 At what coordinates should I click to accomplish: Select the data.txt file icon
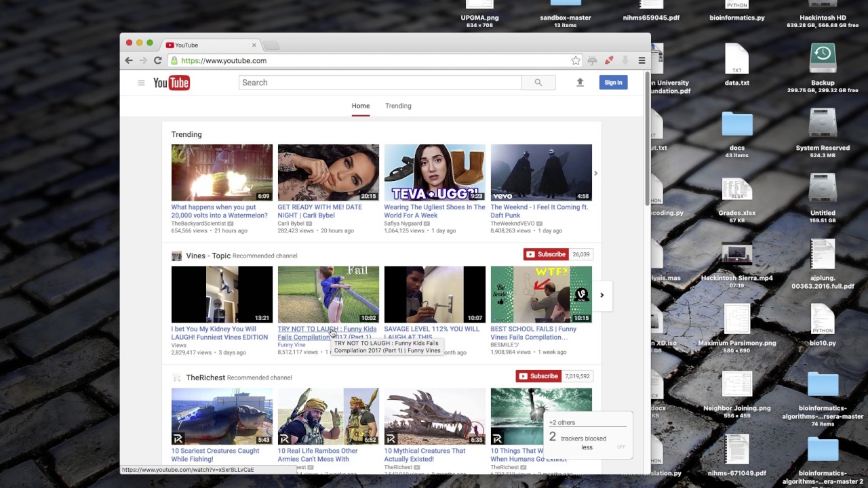pyautogui.click(x=737, y=58)
